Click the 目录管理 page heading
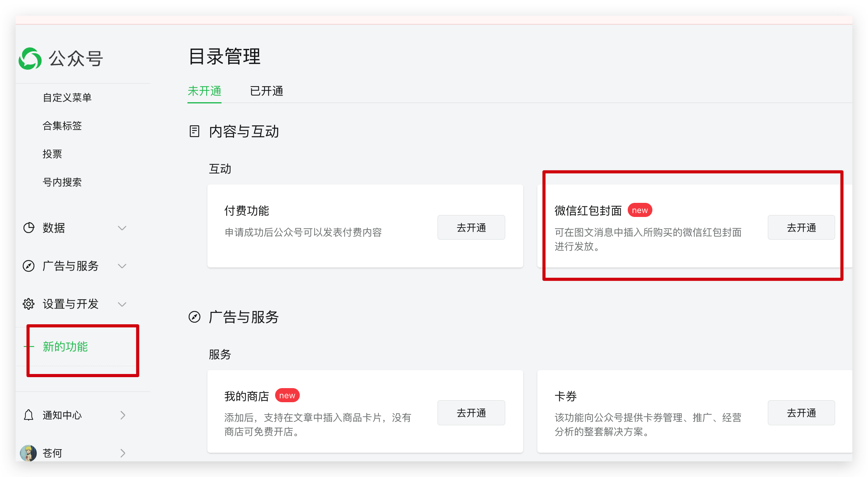This screenshot has width=868, height=477. pyautogui.click(x=225, y=56)
